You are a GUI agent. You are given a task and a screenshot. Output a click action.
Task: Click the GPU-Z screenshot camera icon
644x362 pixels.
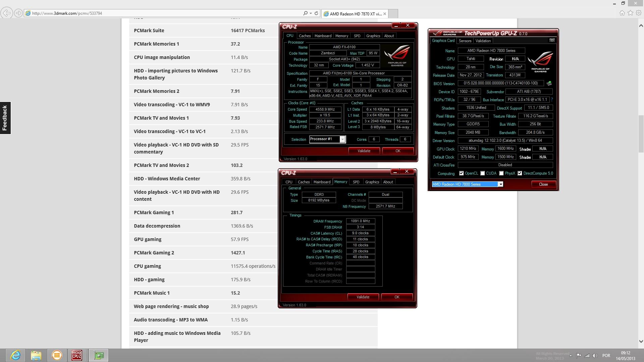coord(552,40)
